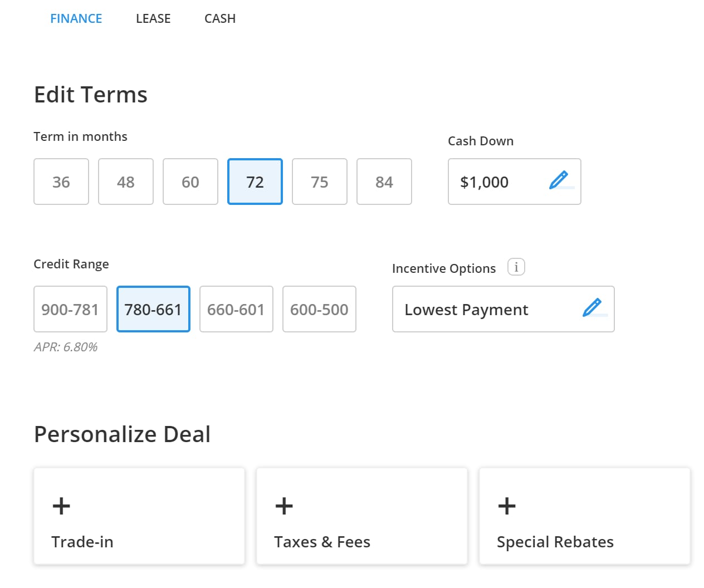Click the plus icon on Trade-in card
The image size is (704, 588).
tap(61, 506)
